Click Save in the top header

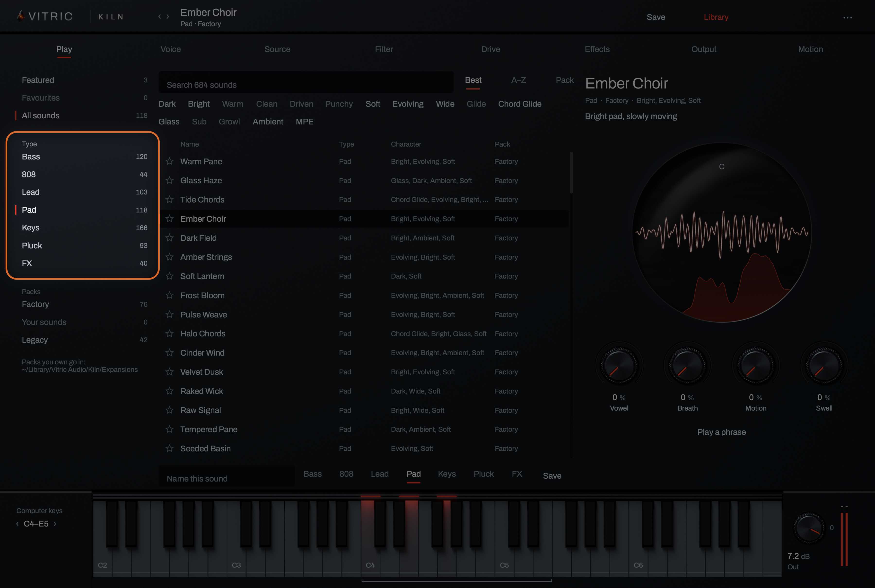click(x=656, y=17)
